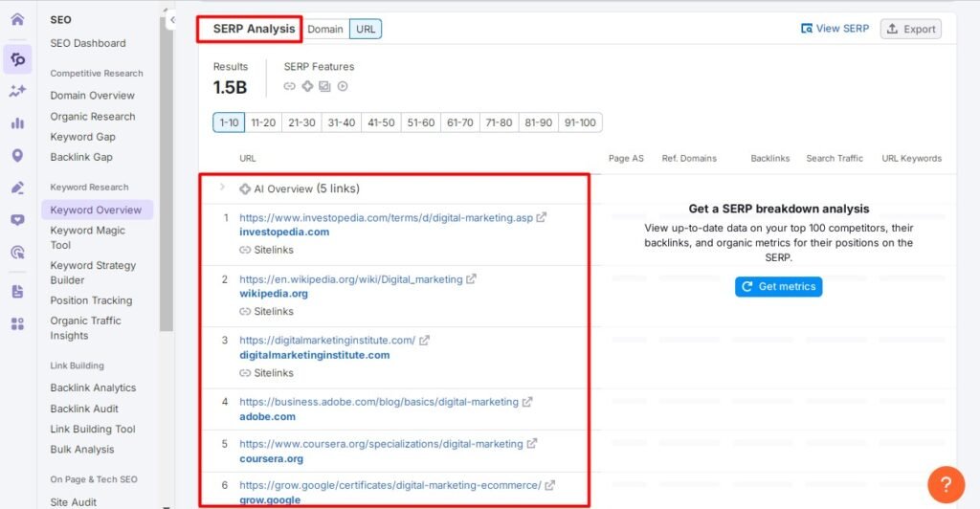Open the social heart message icon
This screenshot has height=509, width=980.
pos(17,220)
